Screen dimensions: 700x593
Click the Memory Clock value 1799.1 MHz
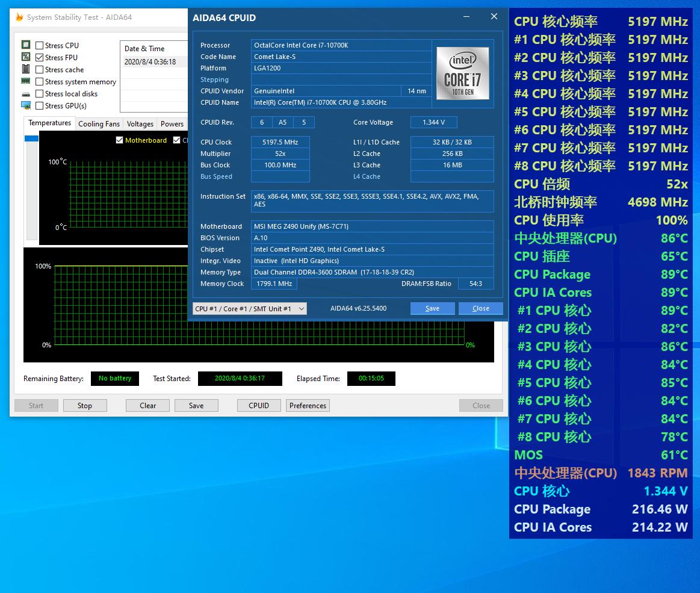274,284
